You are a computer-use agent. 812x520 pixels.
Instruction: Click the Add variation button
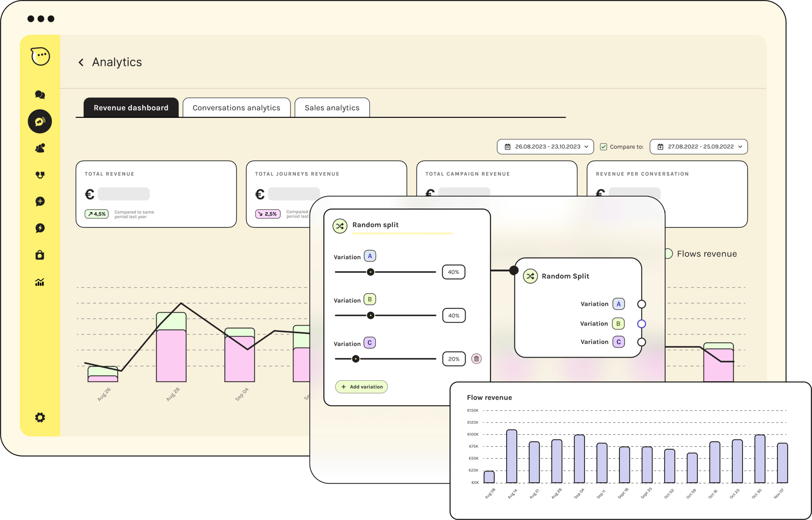point(361,387)
